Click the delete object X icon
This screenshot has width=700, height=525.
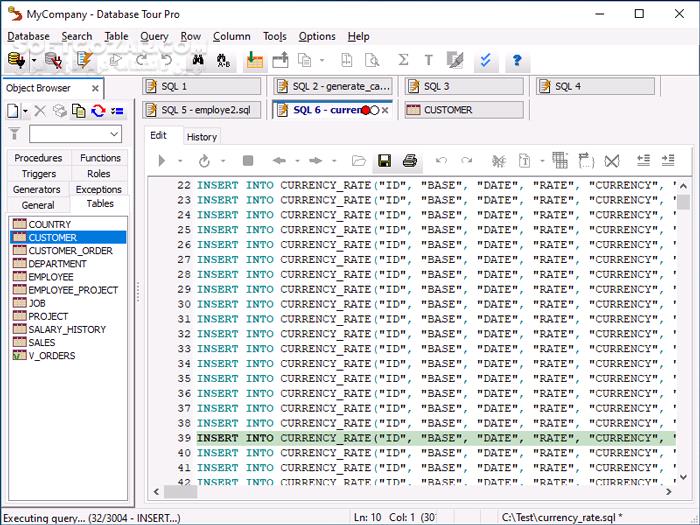coord(40,110)
